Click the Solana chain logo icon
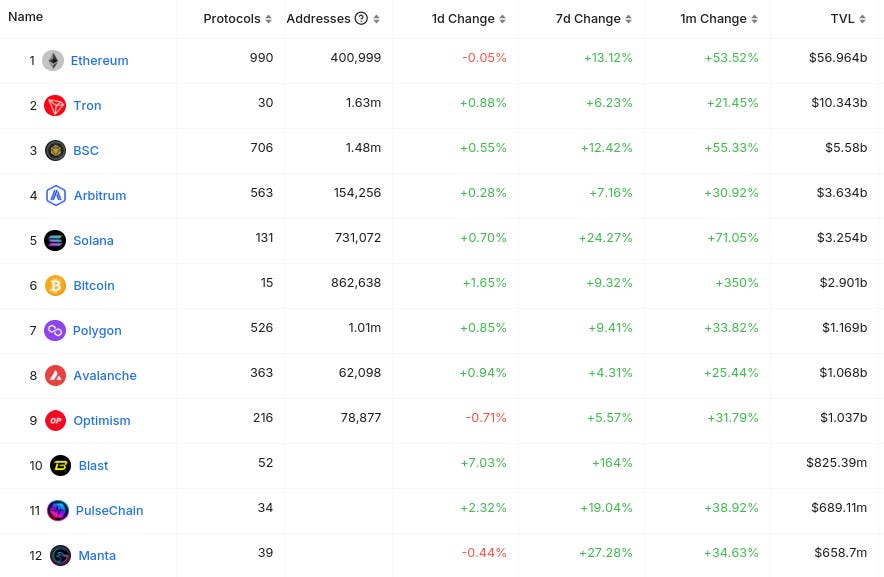 click(x=55, y=241)
